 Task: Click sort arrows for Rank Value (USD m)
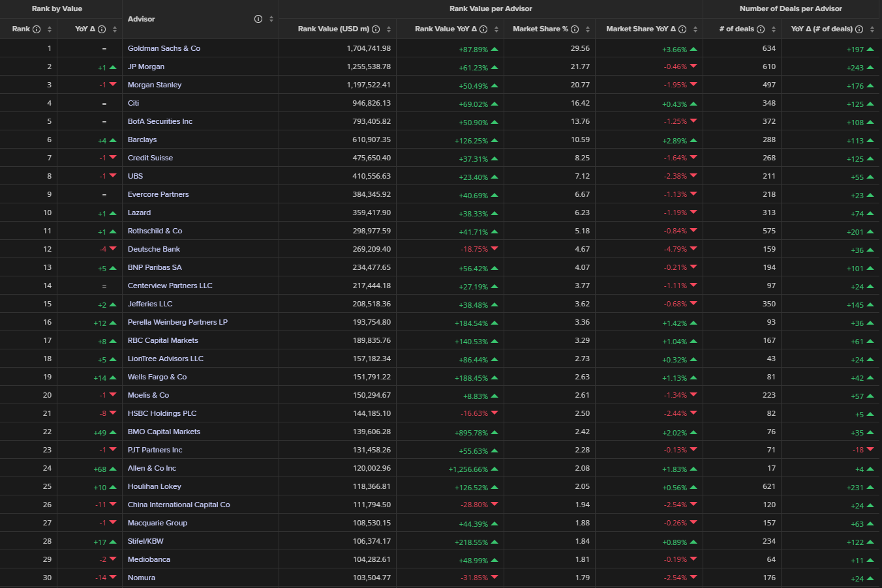click(x=389, y=29)
